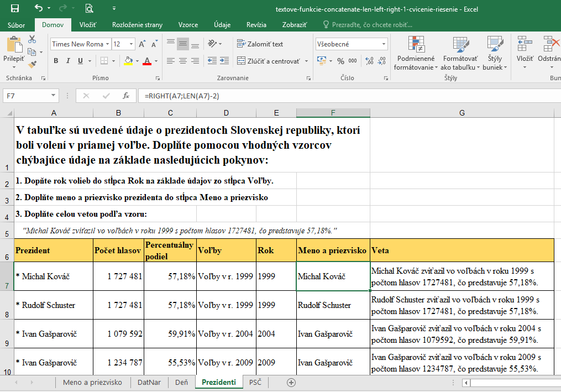Viewport: 561px width, 392px height.
Task: Click the Save icon in the quick access toolbar
Action: click(15, 8)
